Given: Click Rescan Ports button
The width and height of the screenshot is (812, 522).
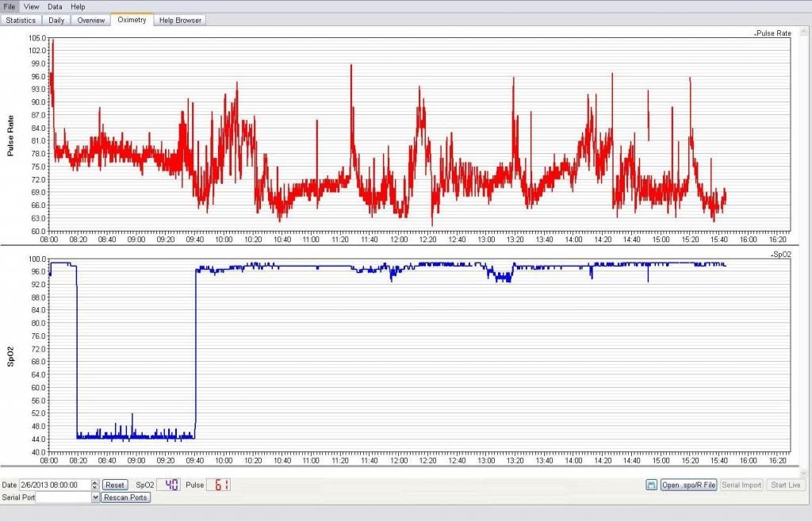Looking at the screenshot, I should (126, 497).
